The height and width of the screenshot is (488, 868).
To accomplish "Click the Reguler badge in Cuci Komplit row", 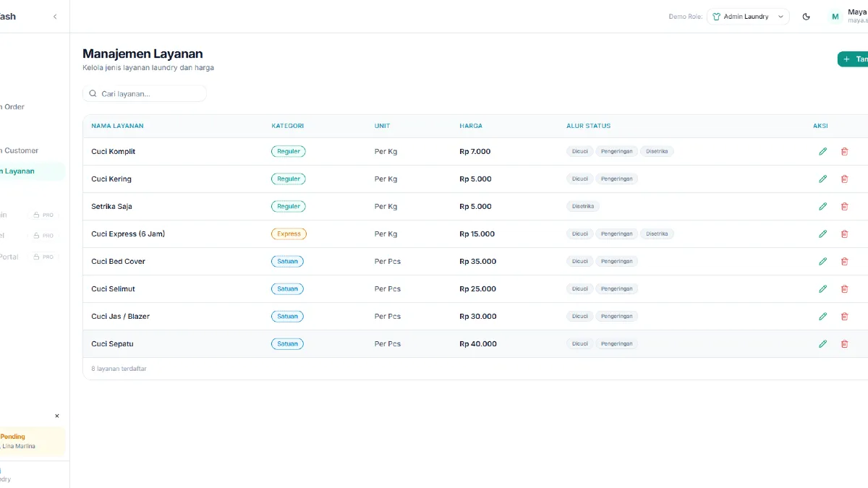I will 289,151.
